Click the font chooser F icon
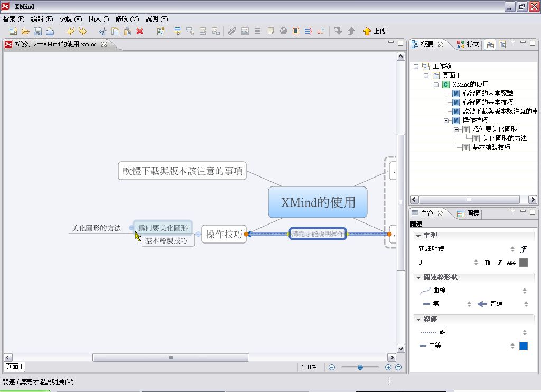541x392 pixels. coord(524,249)
